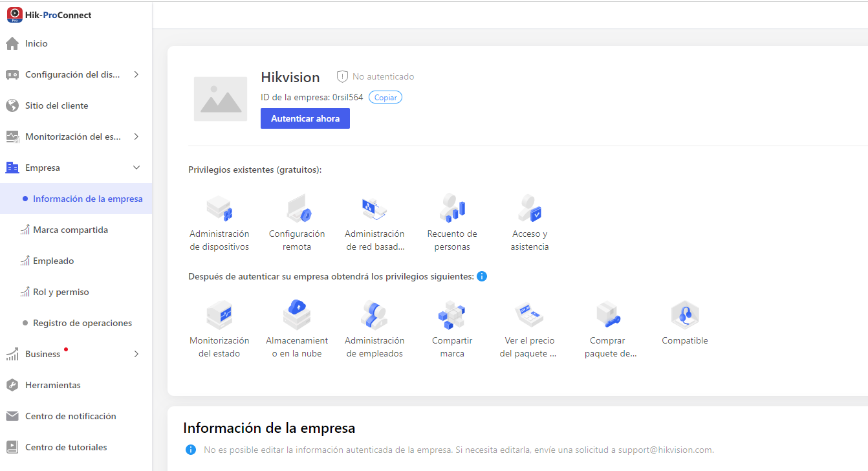The width and height of the screenshot is (868, 471).
Task: Click the No autenticado status text
Action: [x=384, y=76]
